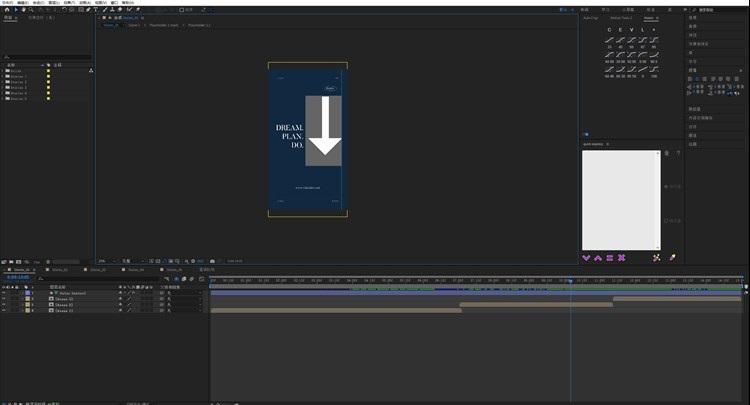750x405 pixels.
Task: Click the Home icon in toolbar
Action: coord(7,10)
